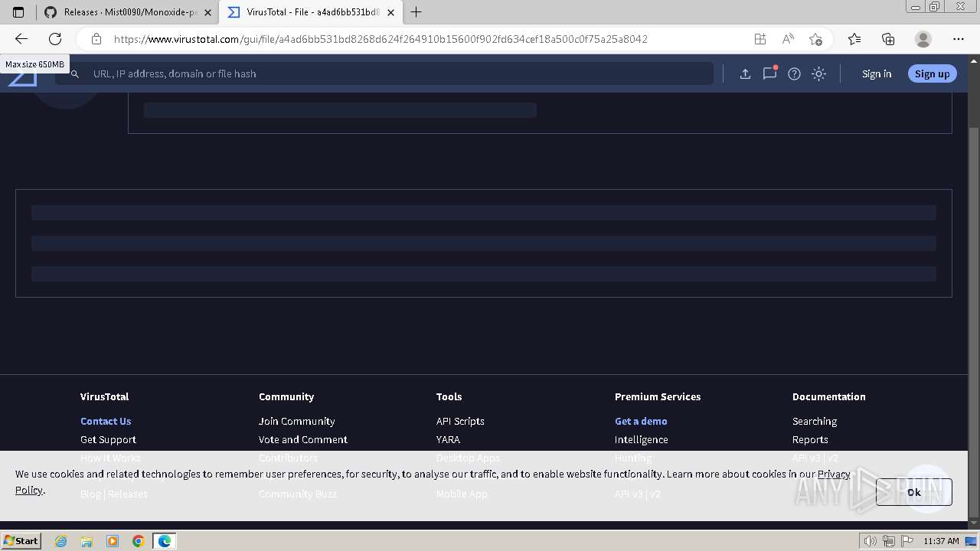Add this page to favorites
This screenshot has width=980, height=551.
(x=815, y=39)
